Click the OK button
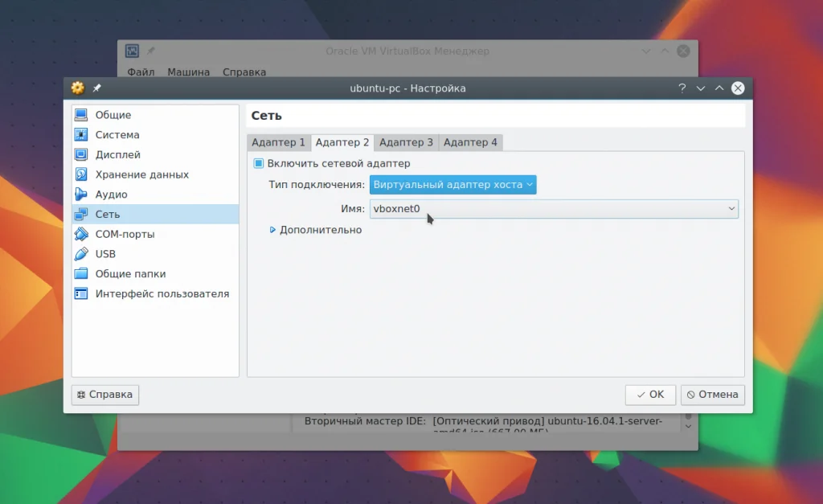 click(x=650, y=394)
